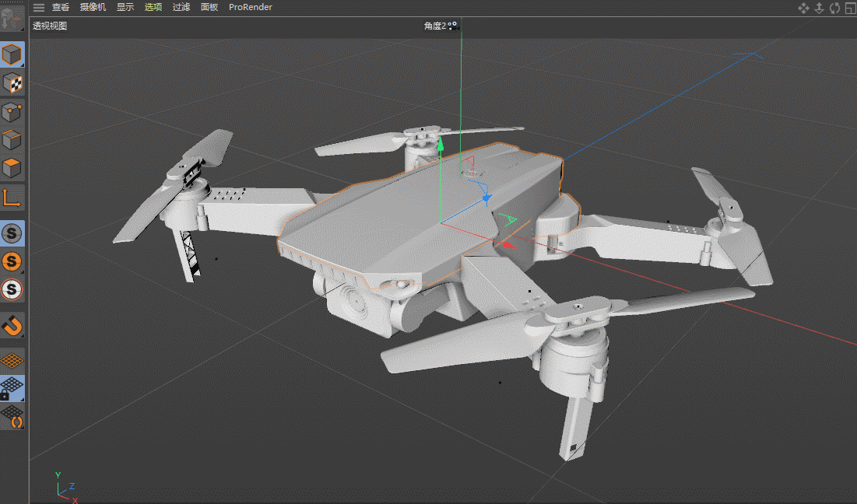Click the orange Workplane grid icon
857x504 pixels.
pyautogui.click(x=12, y=360)
